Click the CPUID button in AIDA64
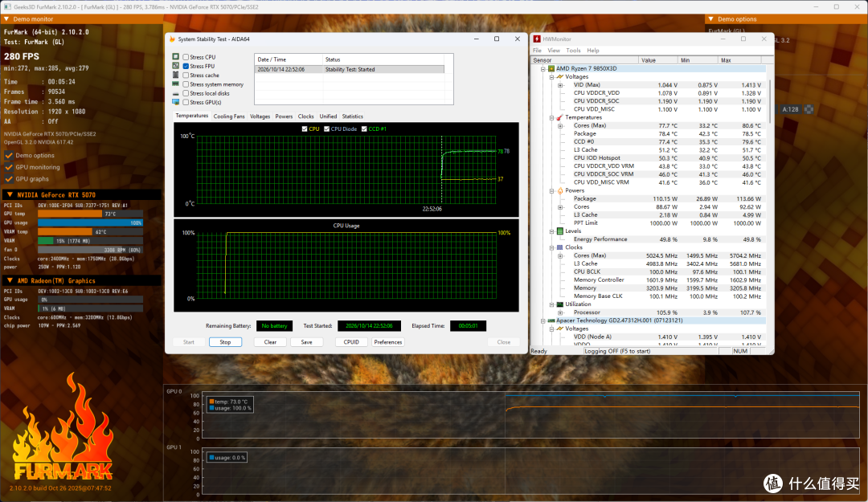 (351, 342)
